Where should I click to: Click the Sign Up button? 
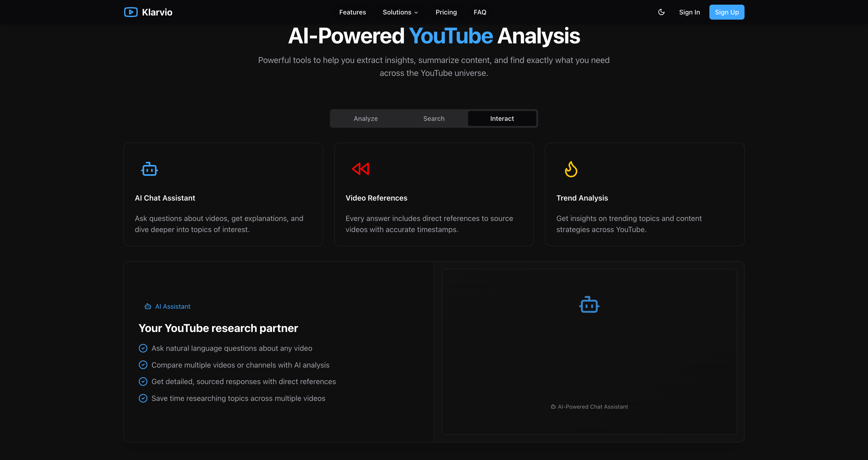pos(726,12)
